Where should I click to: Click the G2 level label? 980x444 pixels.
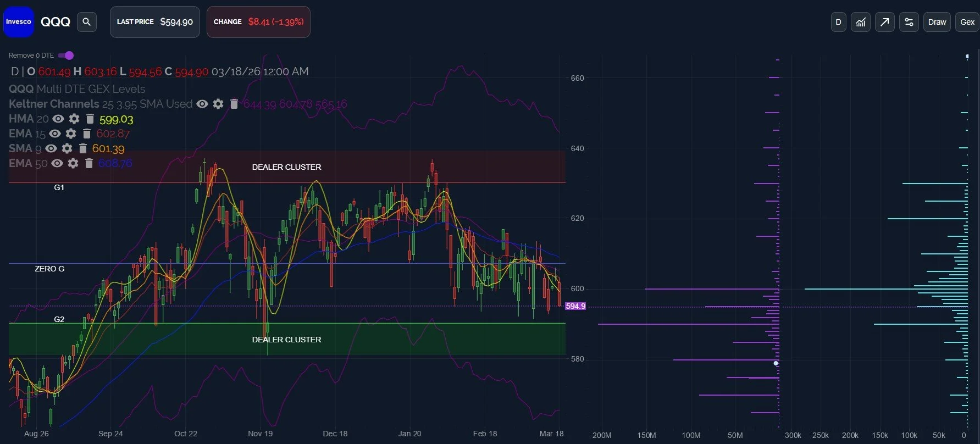coord(59,319)
